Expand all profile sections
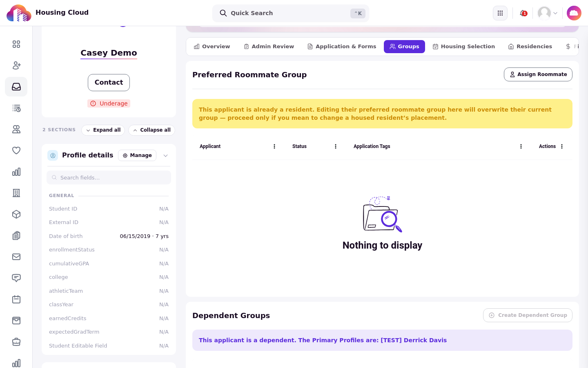 [103, 130]
